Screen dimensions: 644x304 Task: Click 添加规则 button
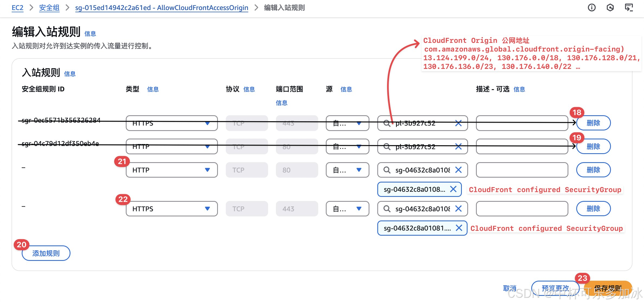(46, 253)
